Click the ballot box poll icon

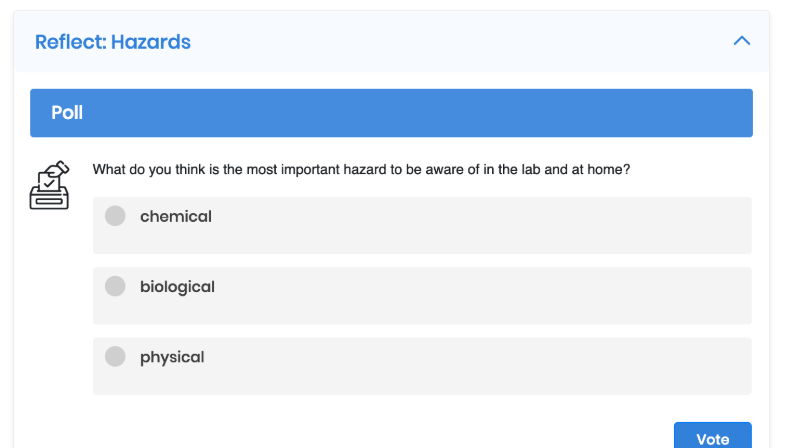(49, 185)
